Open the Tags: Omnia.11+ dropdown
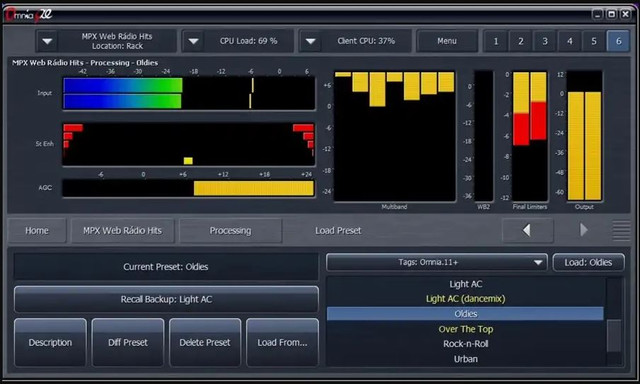The width and height of the screenshot is (640, 384). pyautogui.click(x=437, y=262)
